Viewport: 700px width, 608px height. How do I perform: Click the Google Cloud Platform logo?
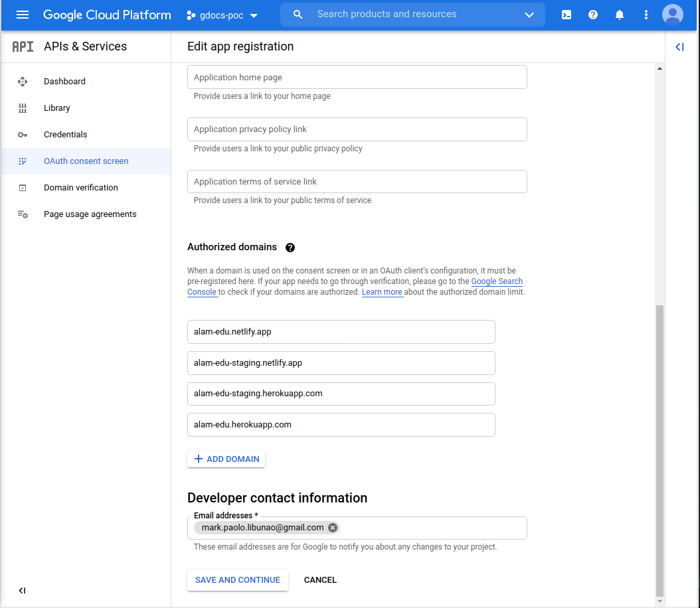pos(107,15)
